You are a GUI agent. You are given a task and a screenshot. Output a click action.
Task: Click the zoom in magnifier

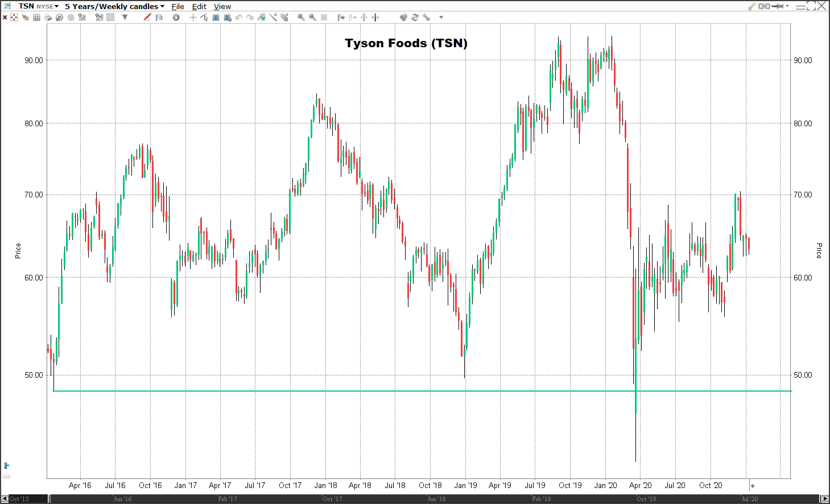click(x=301, y=18)
